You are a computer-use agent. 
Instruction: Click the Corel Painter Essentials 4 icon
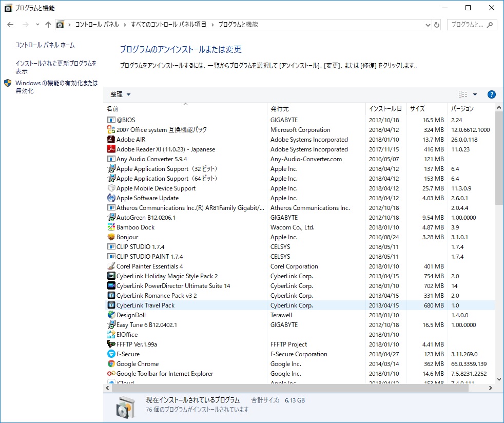coord(111,266)
